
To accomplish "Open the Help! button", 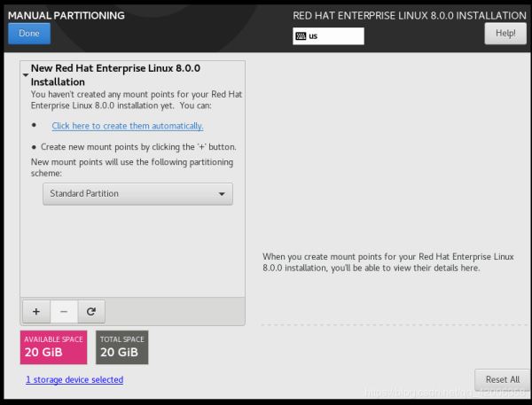I will click(x=505, y=33).
